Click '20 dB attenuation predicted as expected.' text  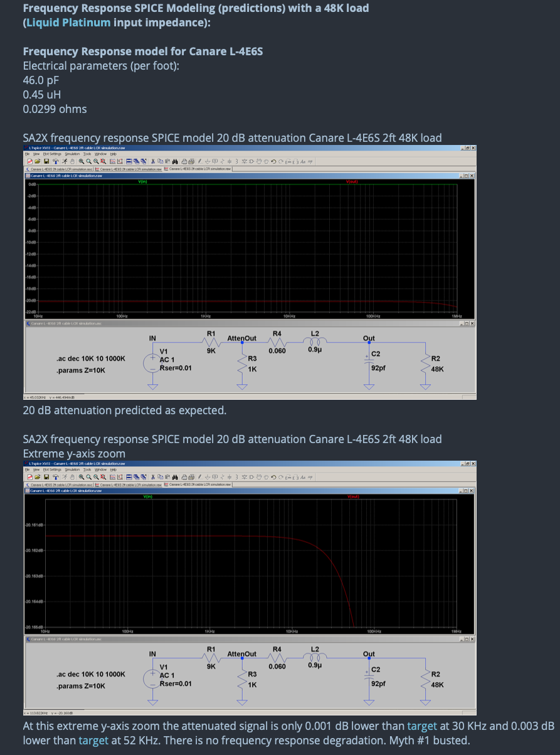(124, 410)
